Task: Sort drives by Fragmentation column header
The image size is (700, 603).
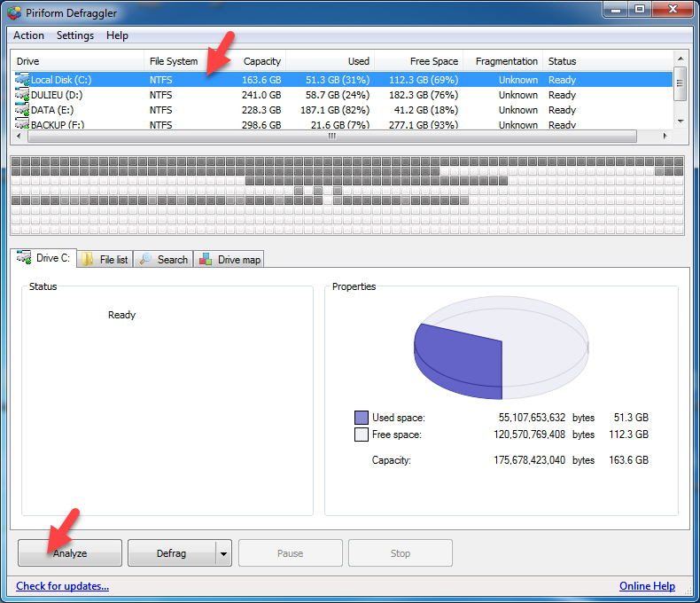Action: click(x=506, y=61)
